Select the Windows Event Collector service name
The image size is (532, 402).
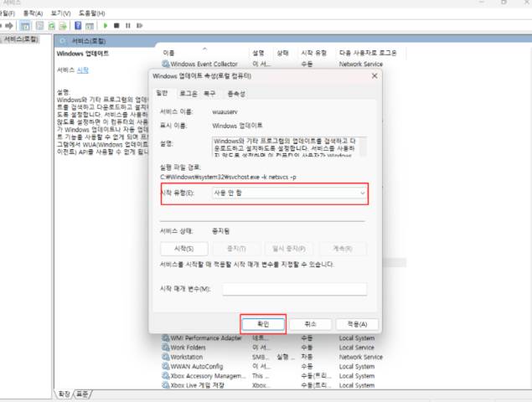[x=204, y=64]
